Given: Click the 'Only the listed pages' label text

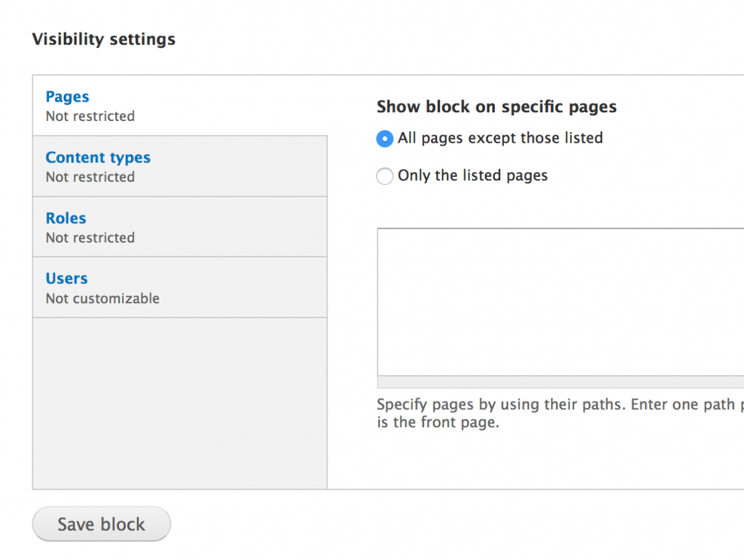Looking at the screenshot, I should [x=472, y=176].
